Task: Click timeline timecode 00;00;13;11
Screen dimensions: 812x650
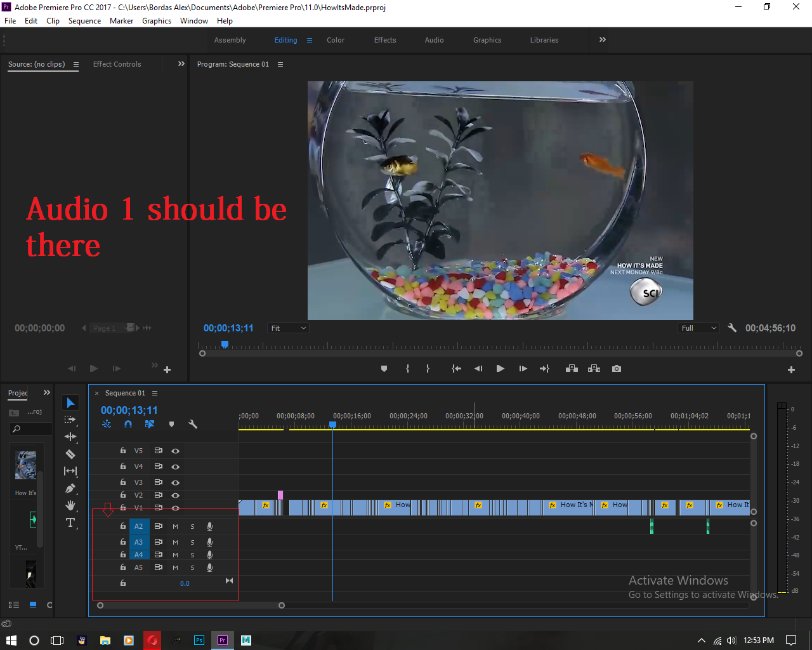Action: (129, 410)
